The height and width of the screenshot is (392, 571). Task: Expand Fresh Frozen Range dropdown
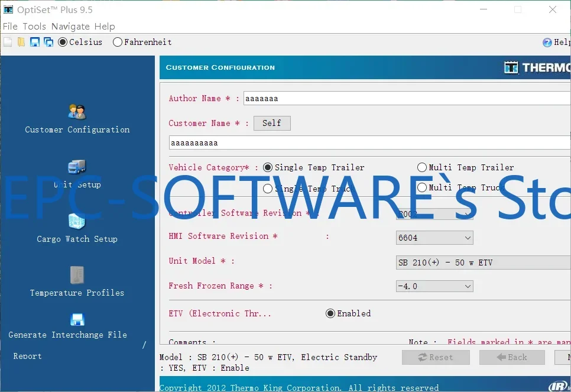(434, 286)
